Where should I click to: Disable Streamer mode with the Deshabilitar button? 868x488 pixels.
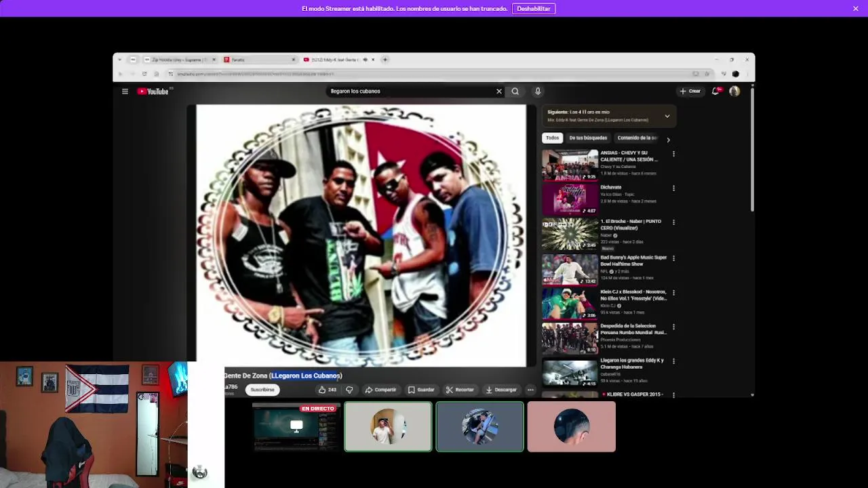click(534, 9)
